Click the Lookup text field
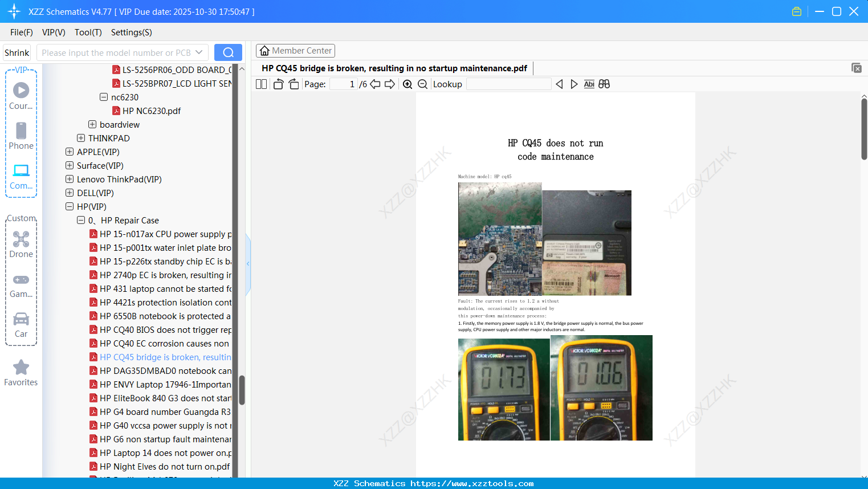The width and height of the screenshot is (868, 489). click(508, 84)
